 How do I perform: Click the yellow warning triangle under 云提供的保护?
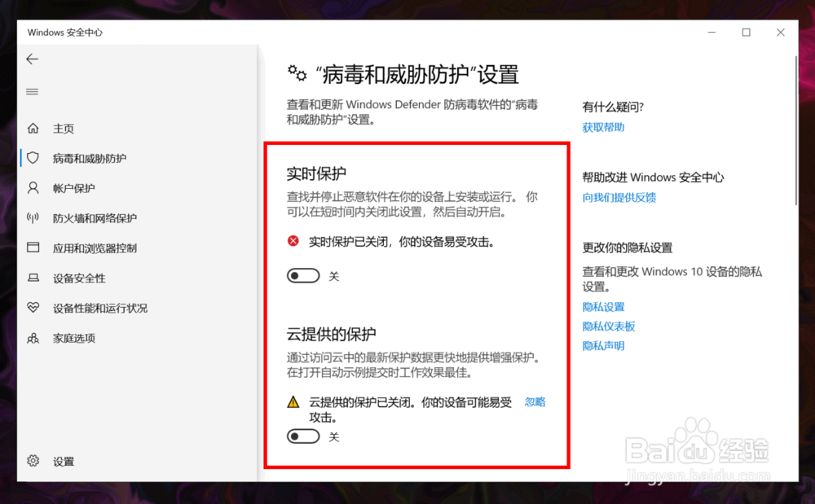[x=293, y=401]
